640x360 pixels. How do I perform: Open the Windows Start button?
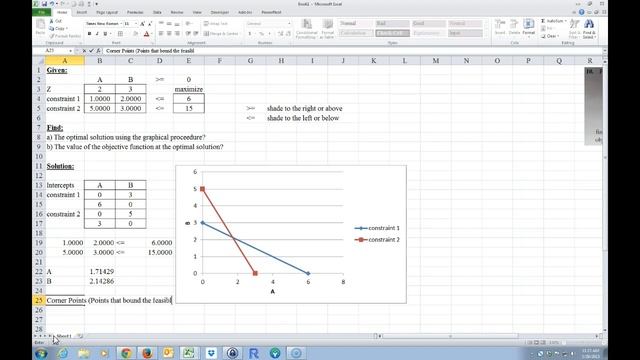coord(41,353)
